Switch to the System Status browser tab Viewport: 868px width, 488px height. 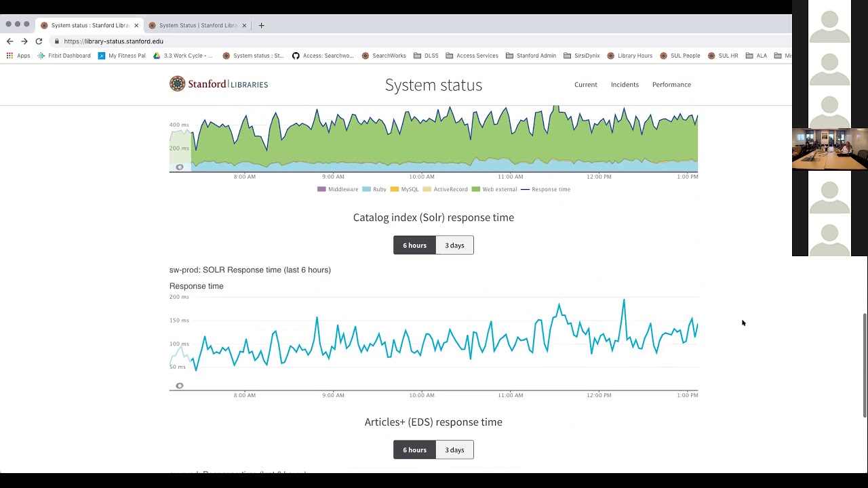(x=197, y=25)
